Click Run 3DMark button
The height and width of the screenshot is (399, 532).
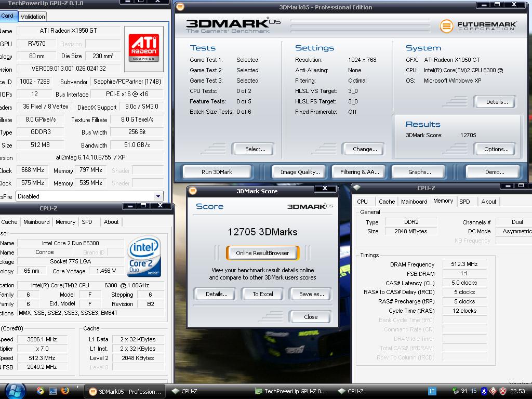pos(217,172)
